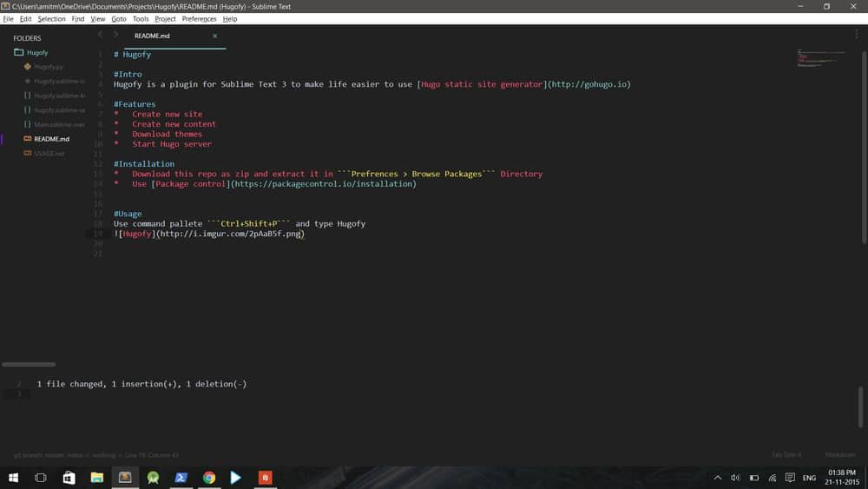Screen dimensions: 868x489
Task: Open the Tab Size selector in status bar
Action: [x=786, y=455]
